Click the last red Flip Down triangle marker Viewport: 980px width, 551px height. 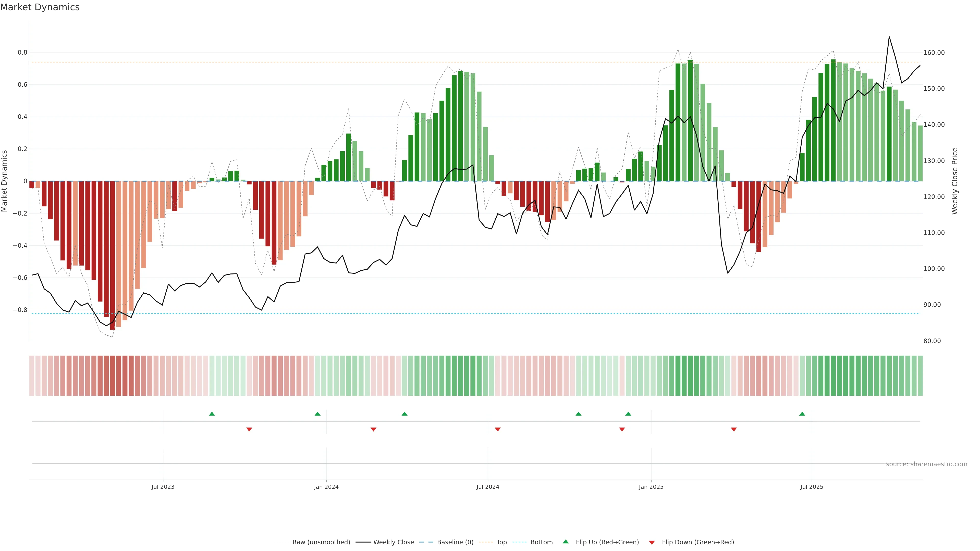(734, 429)
